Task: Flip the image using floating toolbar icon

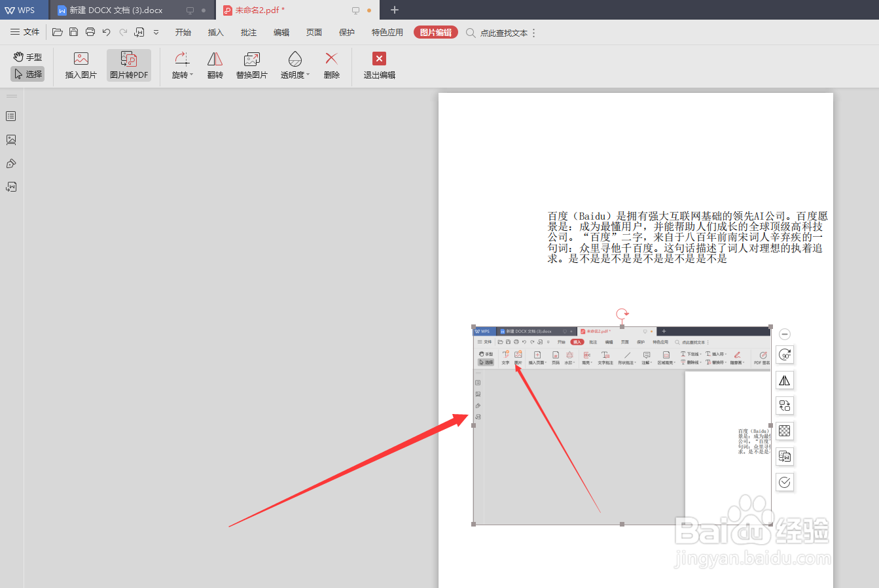Action: pos(785,380)
